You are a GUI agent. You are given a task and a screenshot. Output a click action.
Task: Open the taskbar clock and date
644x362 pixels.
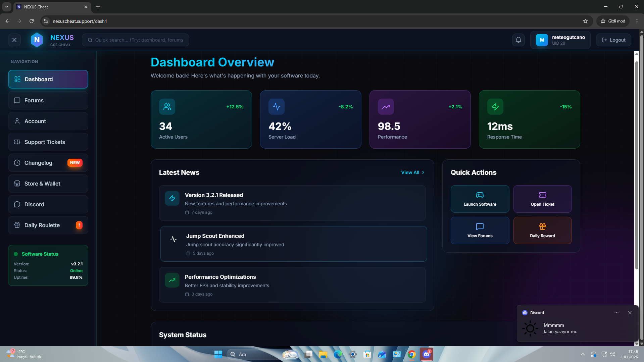coord(629,354)
